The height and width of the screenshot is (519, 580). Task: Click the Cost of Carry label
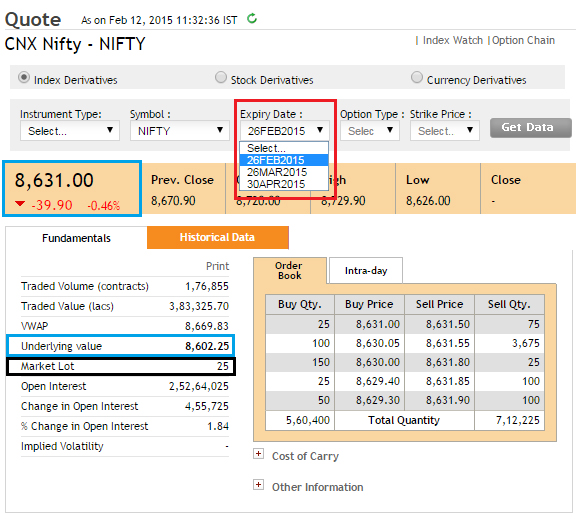point(305,456)
